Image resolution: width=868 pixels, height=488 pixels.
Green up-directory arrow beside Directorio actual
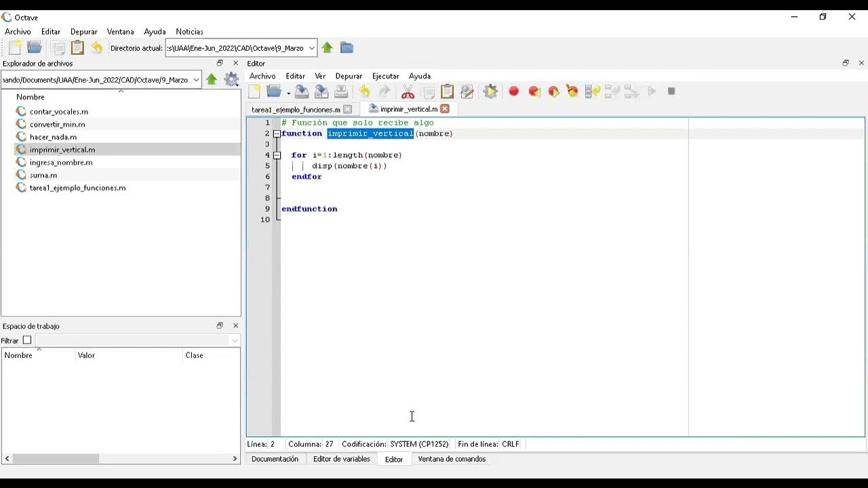tap(327, 47)
